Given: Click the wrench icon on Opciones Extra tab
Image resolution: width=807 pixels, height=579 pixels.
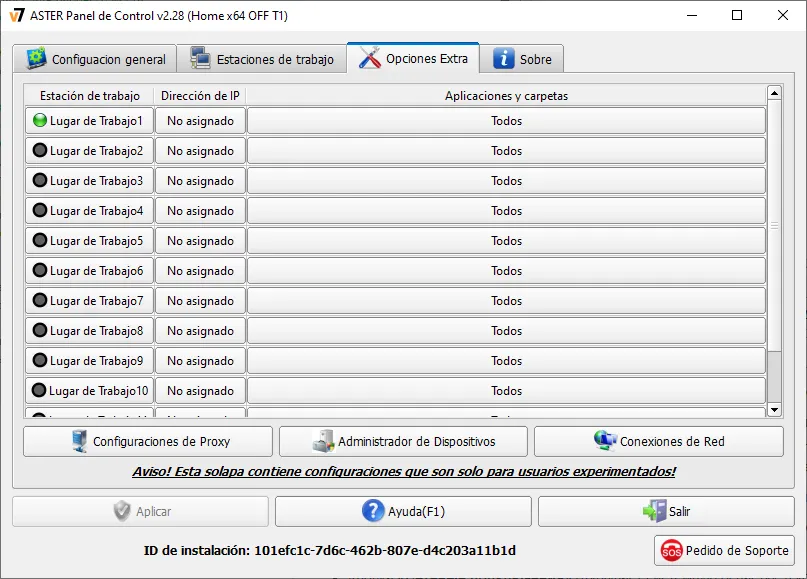Looking at the screenshot, I should pyautogui.click(x=371, y=58).
